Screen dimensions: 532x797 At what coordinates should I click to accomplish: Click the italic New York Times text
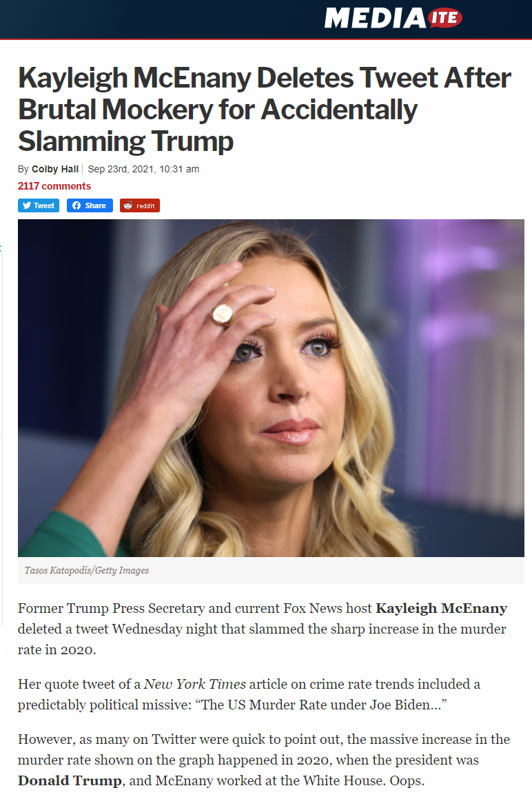point(194,684)
